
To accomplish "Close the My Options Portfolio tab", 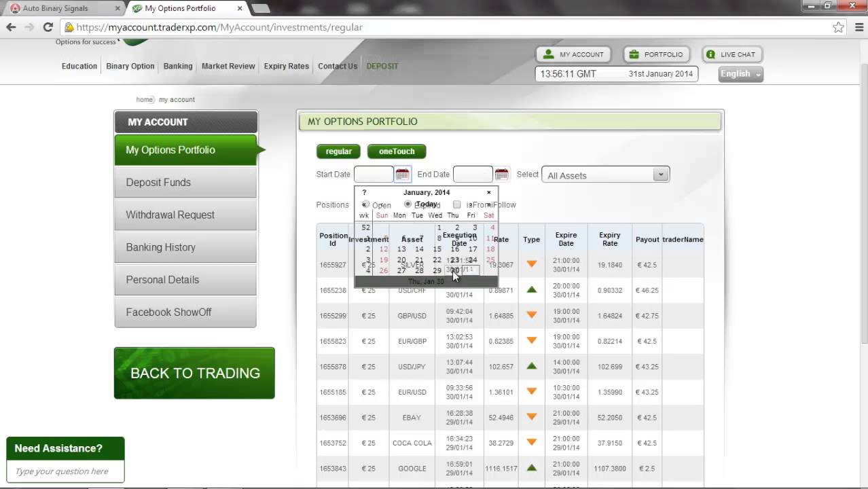I will (x=240, y=8).
